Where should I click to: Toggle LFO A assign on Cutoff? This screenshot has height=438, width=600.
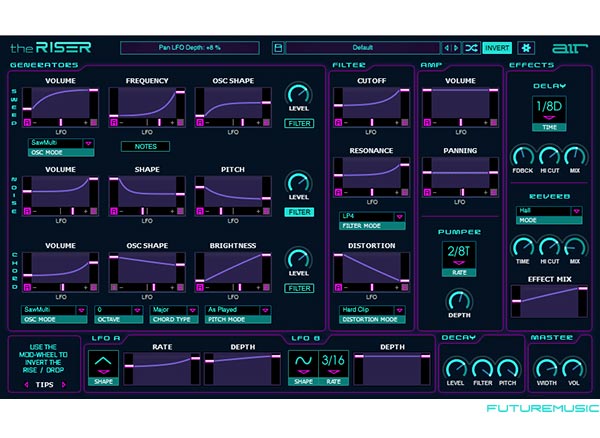338,122
